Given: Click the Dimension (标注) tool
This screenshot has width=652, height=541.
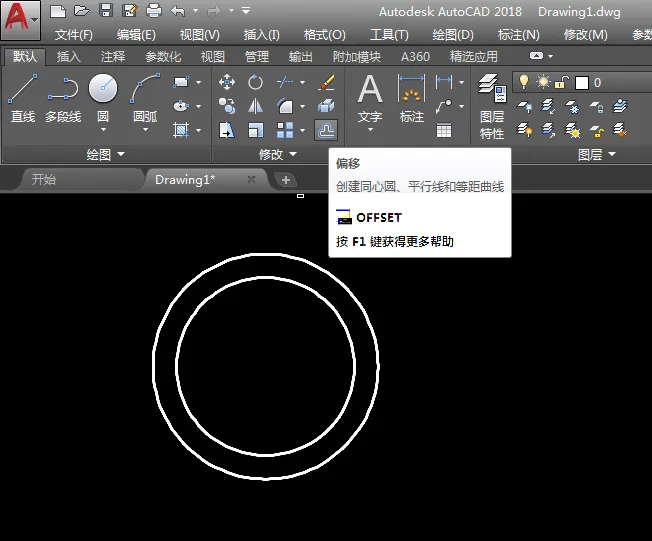Looking at the screenshot, I should (x=412, y=99).
